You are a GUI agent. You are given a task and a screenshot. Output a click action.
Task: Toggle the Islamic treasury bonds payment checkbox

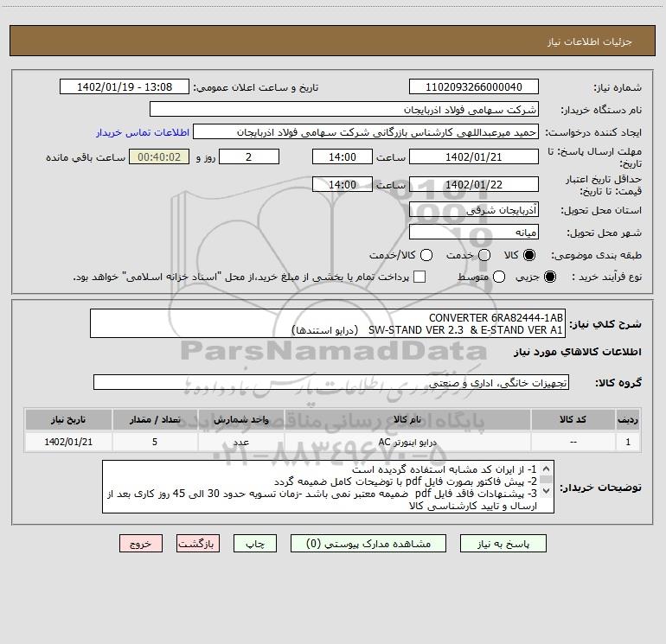click(x=419, y=277)
